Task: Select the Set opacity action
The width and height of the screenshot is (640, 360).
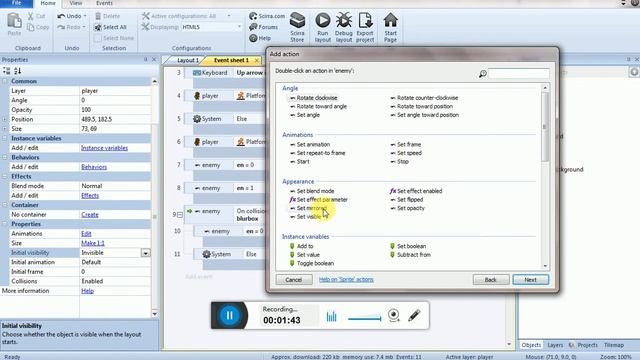Action: click(x=407, y=208)
